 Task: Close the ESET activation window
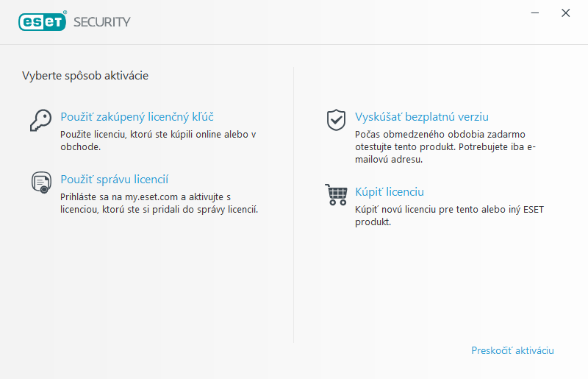(x=565, y=13)
